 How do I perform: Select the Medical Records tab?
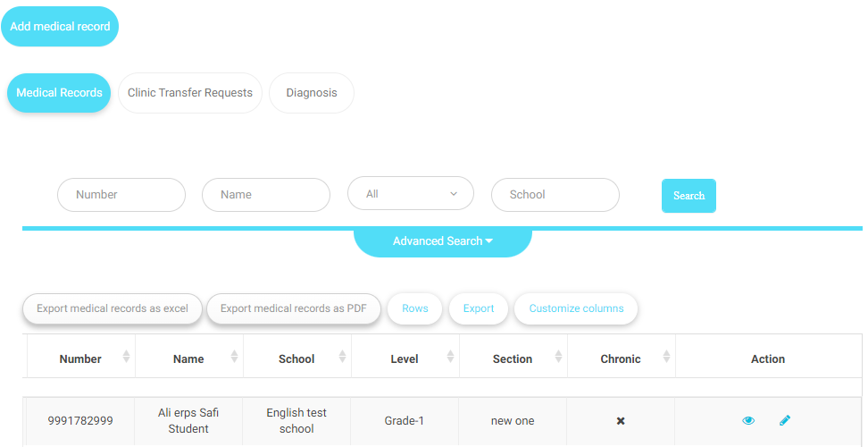(x=59, y=93)
